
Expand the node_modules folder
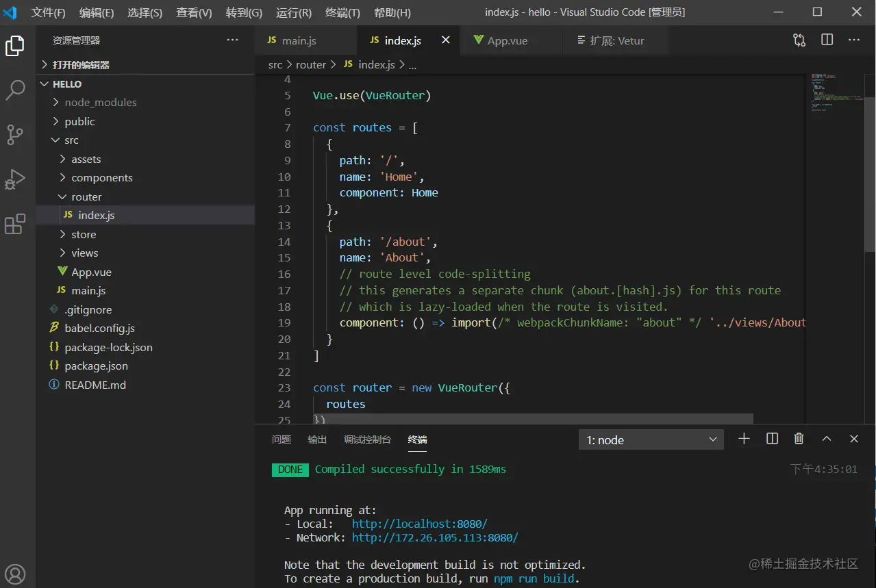(x=145, y=102)
